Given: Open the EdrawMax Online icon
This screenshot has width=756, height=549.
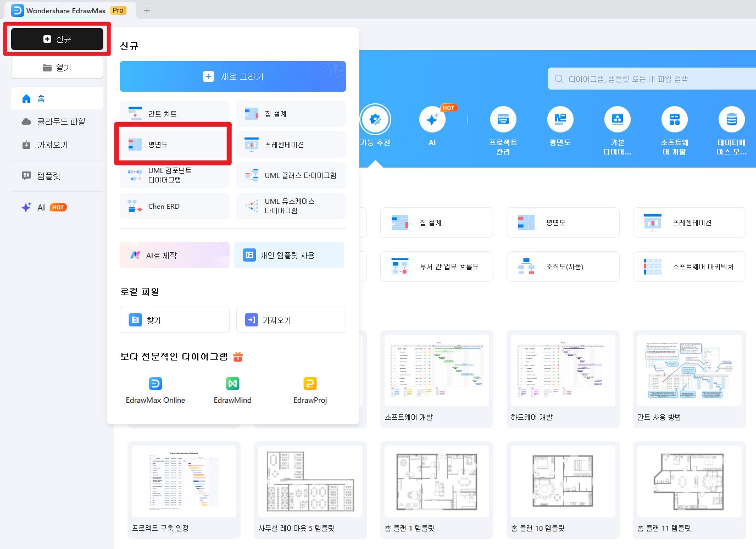Looking at the screenshot, I should (155, 384).
